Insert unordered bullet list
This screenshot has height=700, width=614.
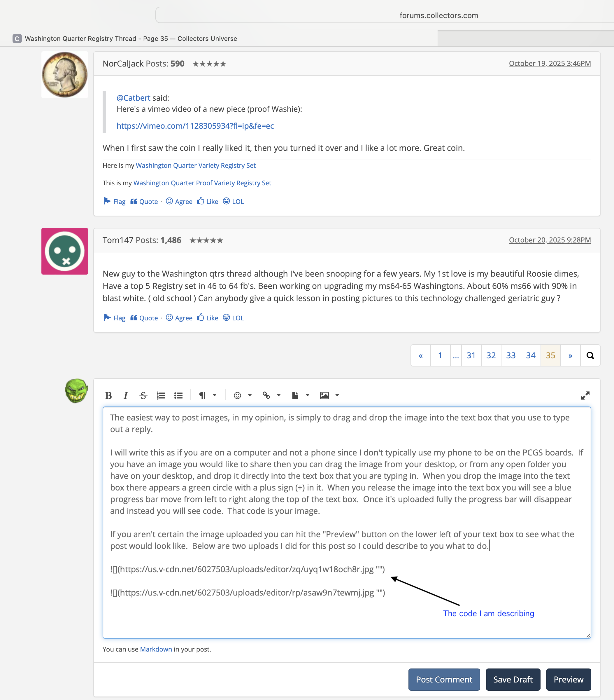[x=178, y=396]
